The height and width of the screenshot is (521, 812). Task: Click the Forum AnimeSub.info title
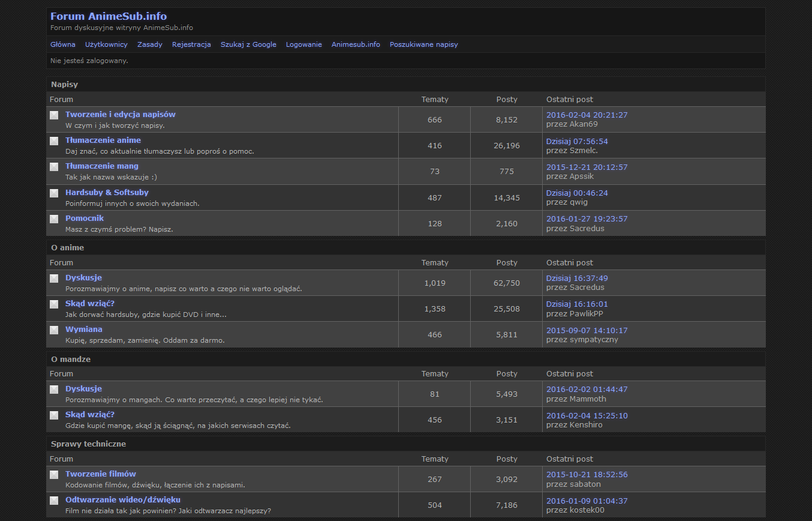(109, 16)
